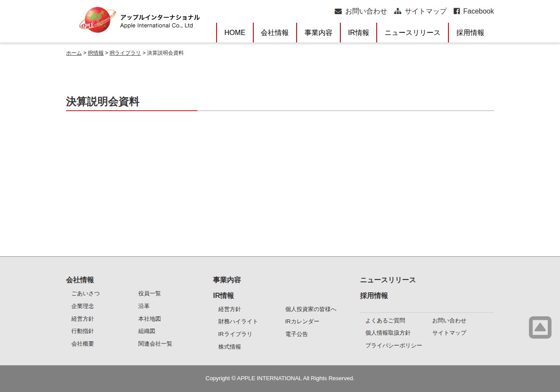Click the sitemap icon in the header
Screen dimensions: 560x392
click(398, 11)
